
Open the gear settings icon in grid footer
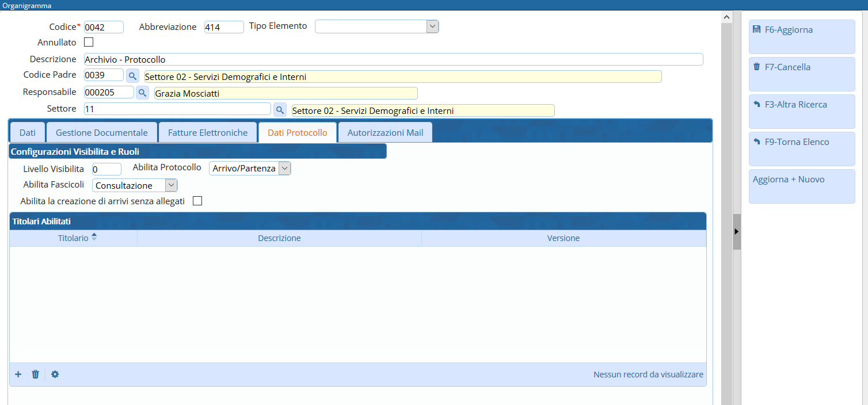(55, 375)
